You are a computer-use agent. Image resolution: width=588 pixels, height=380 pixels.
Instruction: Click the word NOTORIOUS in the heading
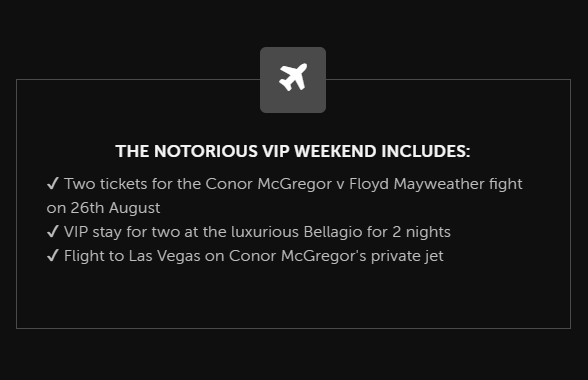(206, 151)
